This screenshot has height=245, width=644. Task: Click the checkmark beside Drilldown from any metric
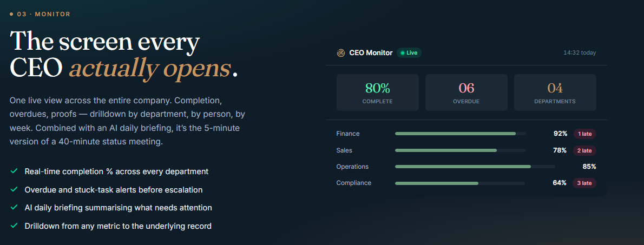[x=14, y=226]
